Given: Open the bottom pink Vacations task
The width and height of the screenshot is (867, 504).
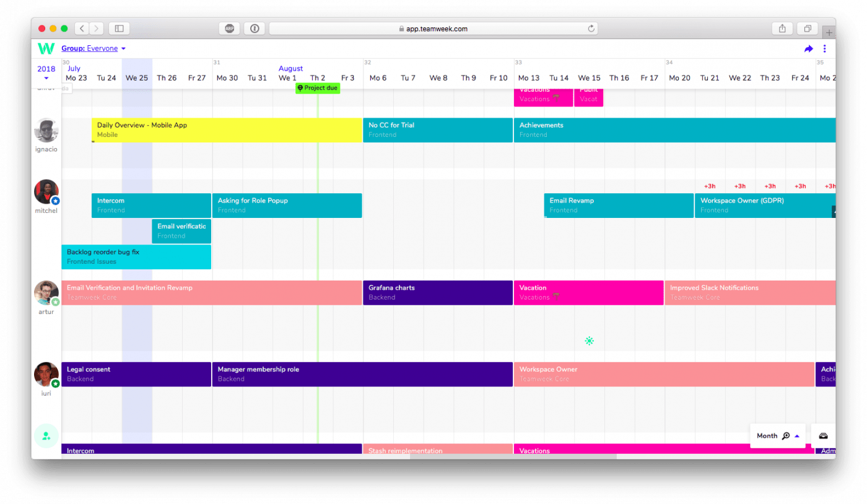Looking at the screenshot, I should [664, 450].
